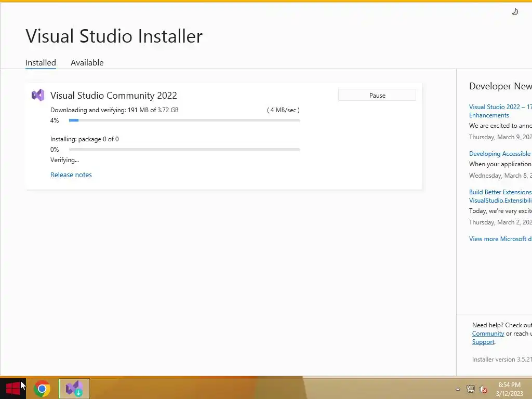The height and width of the screenshot is (399, 532).
Task: Click the Visual Studio Community 2022 title
Action: (x=114, y=96)
